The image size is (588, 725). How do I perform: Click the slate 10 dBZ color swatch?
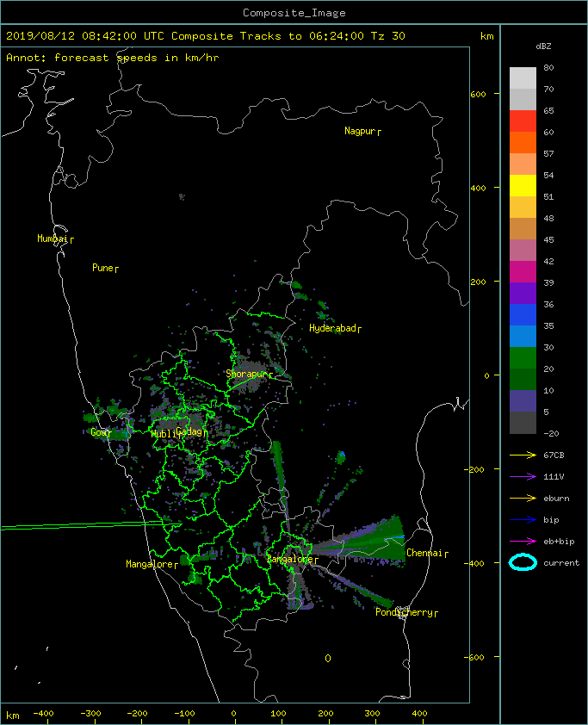click(523, 400)
